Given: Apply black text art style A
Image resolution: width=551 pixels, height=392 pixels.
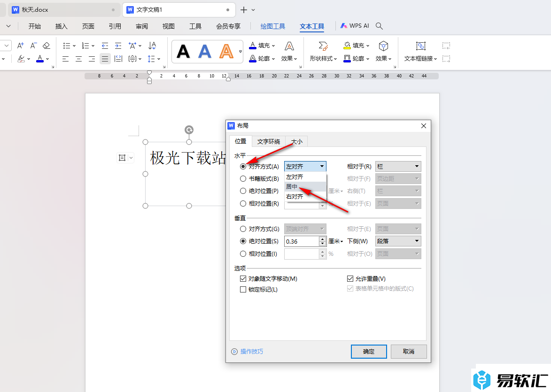Looking at the screenshot, I should (x=183, y=52).
